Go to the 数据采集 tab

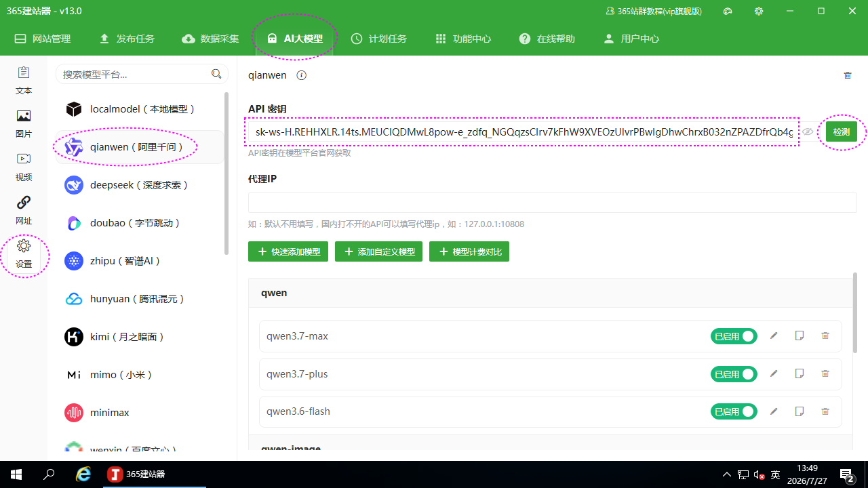[211, 39]
